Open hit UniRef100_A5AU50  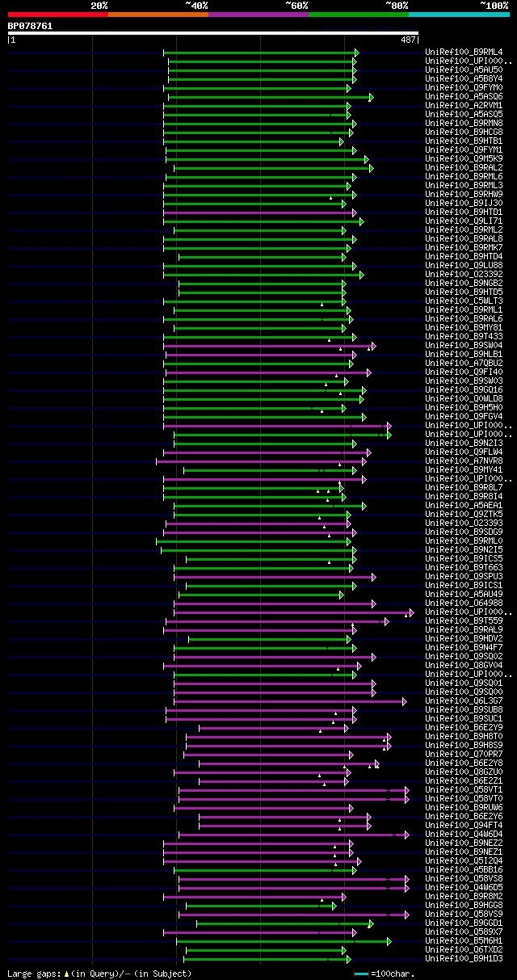tap(464, 70)
